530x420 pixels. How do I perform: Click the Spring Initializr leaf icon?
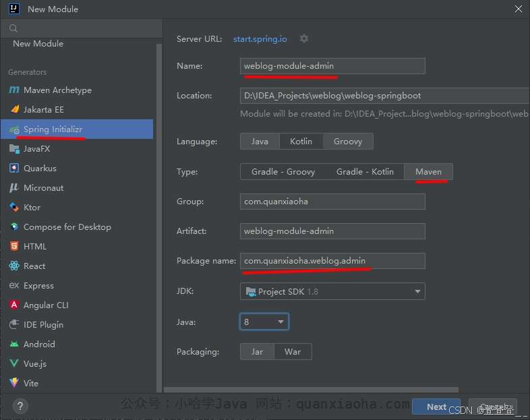pyautogui.click(x=14, y=129)
